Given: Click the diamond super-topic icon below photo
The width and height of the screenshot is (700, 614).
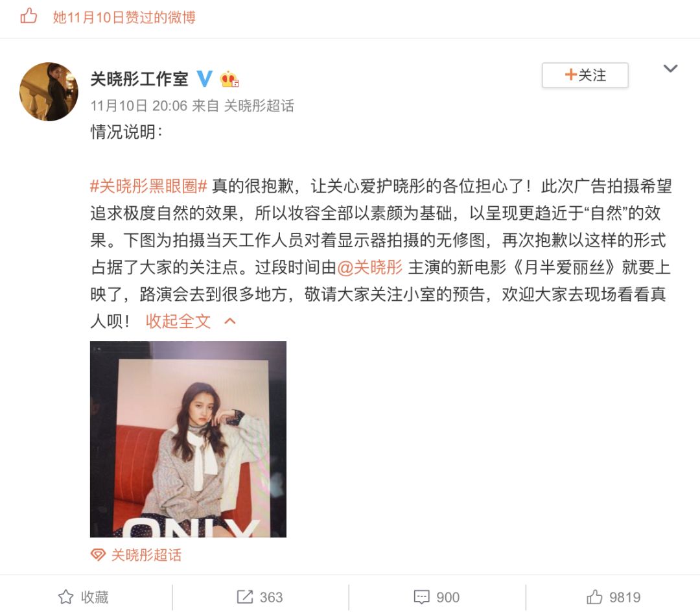Looking at the screenshot, I should [98, 554].
